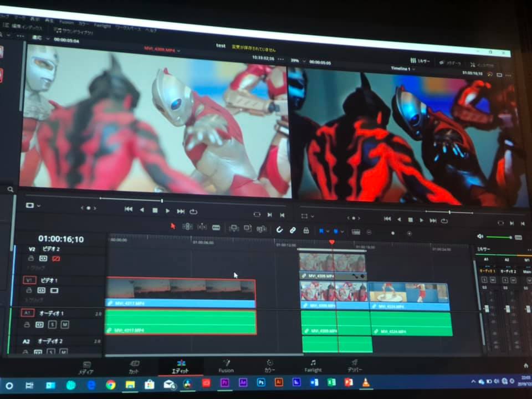Open Photoshop from the taskbar
The height and width of the screenshot is (399, 532).
pyautogui.click(x=261, y=383)
